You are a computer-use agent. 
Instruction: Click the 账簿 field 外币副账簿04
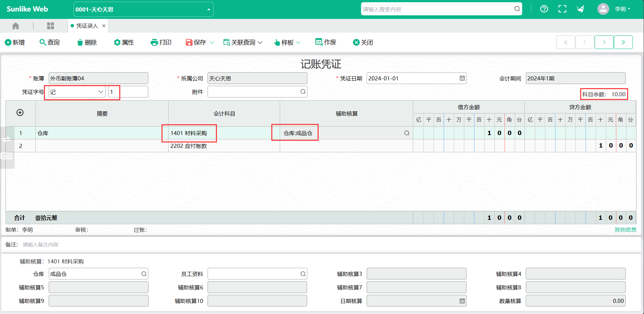coord(98,78)
